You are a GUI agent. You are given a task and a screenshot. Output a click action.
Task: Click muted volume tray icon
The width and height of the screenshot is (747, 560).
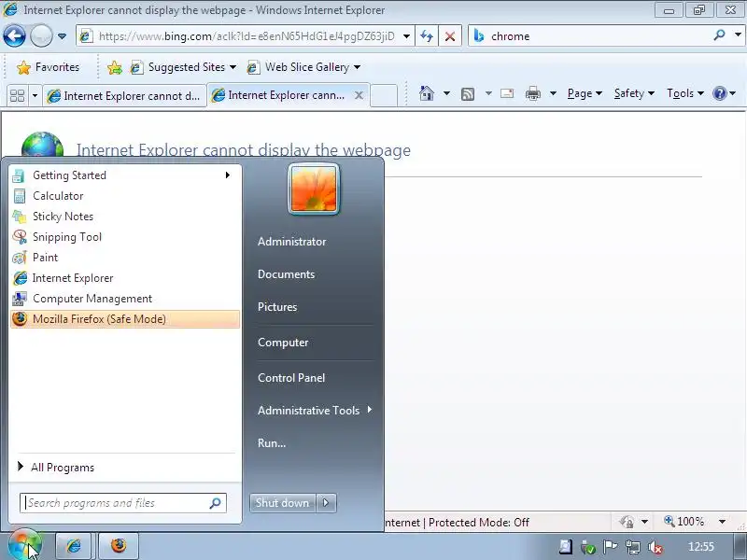(655, 547)
